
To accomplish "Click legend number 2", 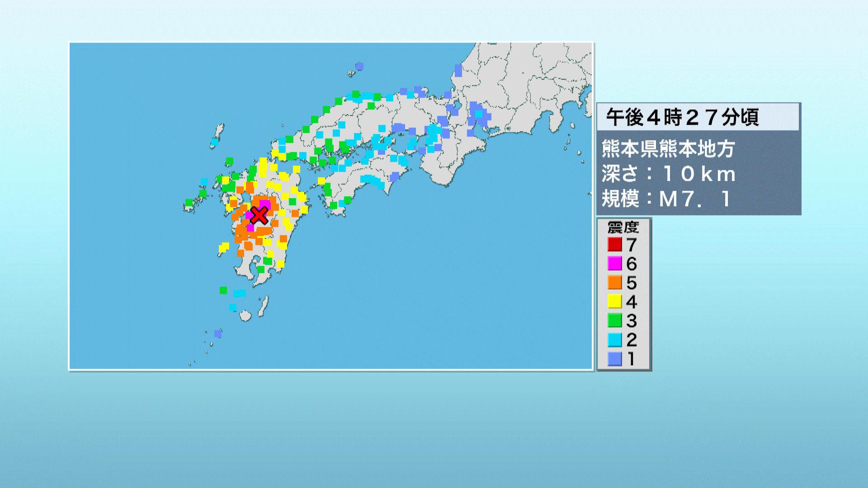I will [632, 340].
